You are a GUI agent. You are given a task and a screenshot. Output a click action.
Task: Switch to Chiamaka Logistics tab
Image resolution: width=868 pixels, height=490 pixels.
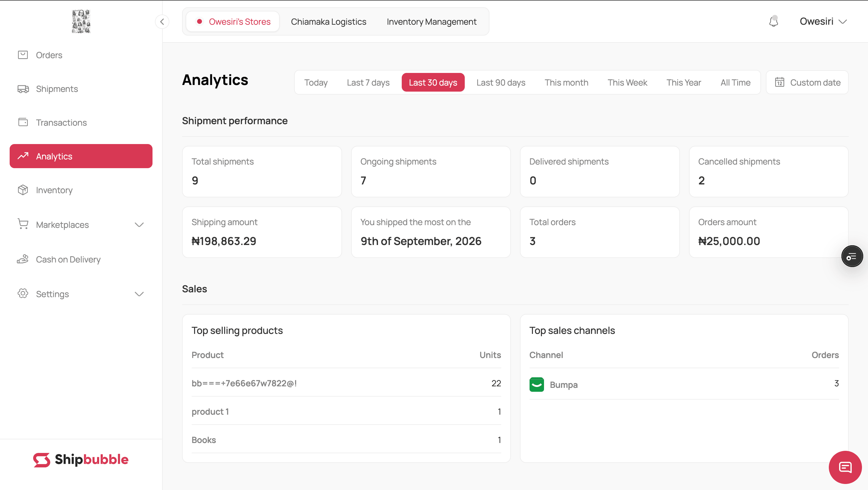(x=329, y=22)
